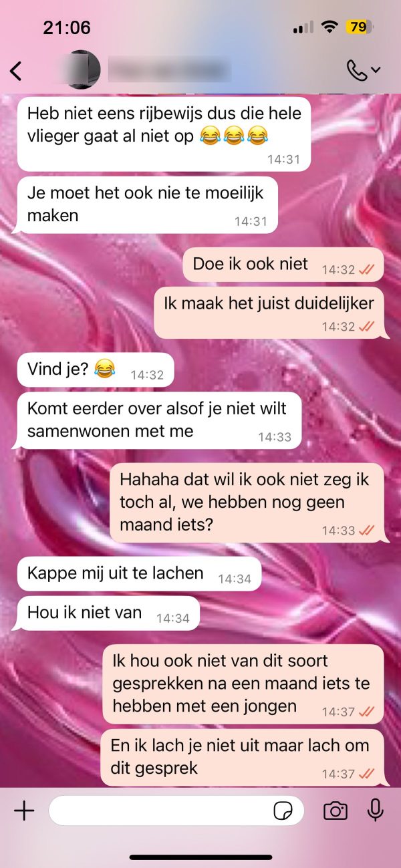
Task: Select the message "Vind je?"
Action: tap(96, 370)
